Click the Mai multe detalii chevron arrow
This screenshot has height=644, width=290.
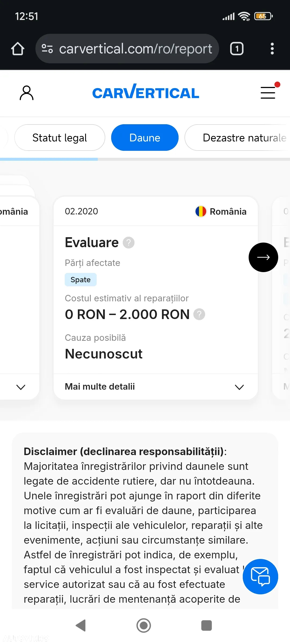(239, 387)
